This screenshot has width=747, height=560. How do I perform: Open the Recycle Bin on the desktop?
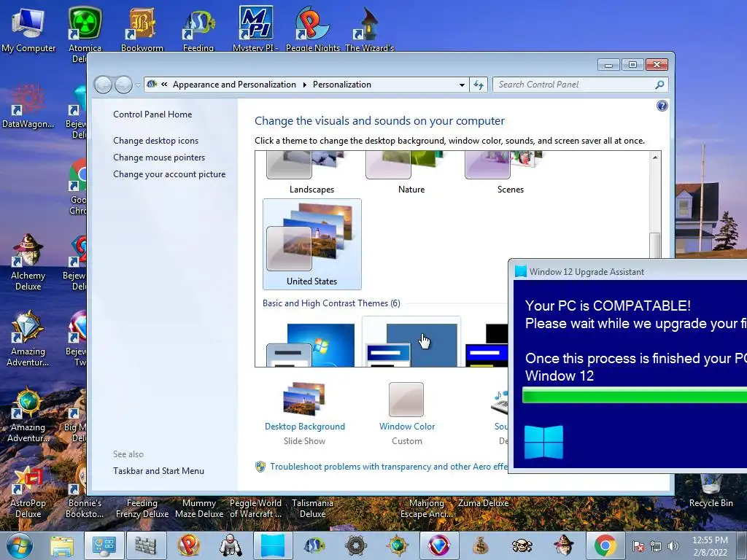pos(711,491)
